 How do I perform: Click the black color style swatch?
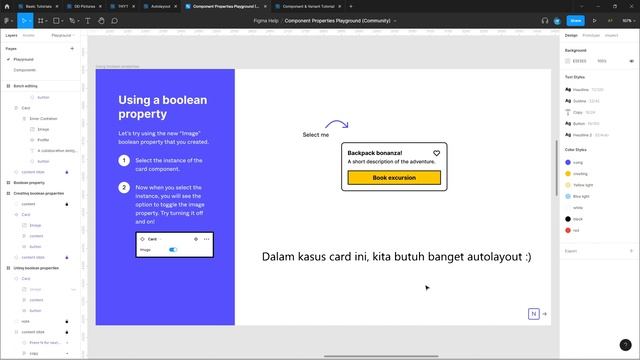[x=568, y=219]
